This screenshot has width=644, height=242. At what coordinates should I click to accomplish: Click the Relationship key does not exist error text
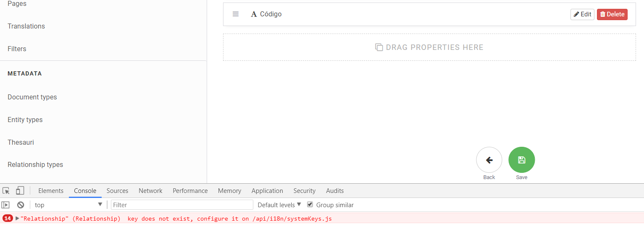pyautogui.click(x=176, y=219)
